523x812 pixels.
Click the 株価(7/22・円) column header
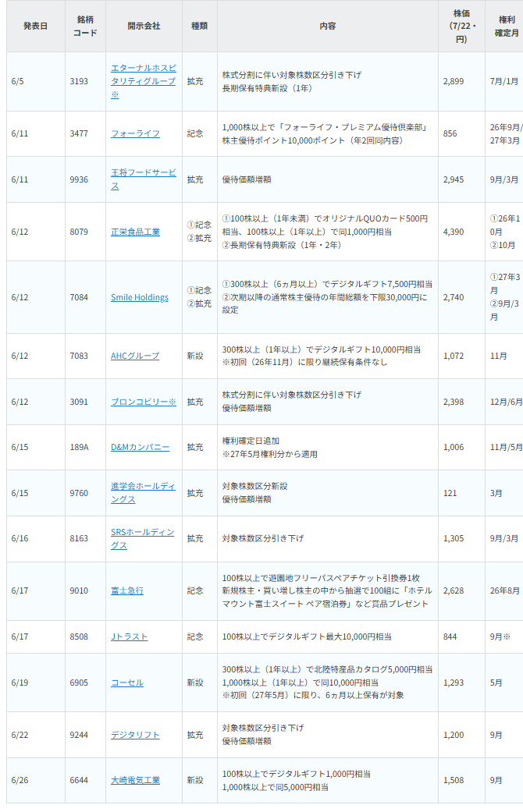click(x=461, y=26)
